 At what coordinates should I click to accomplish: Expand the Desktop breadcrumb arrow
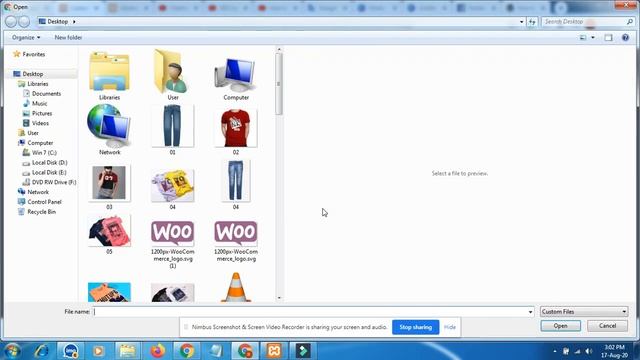tap(74, 22)
